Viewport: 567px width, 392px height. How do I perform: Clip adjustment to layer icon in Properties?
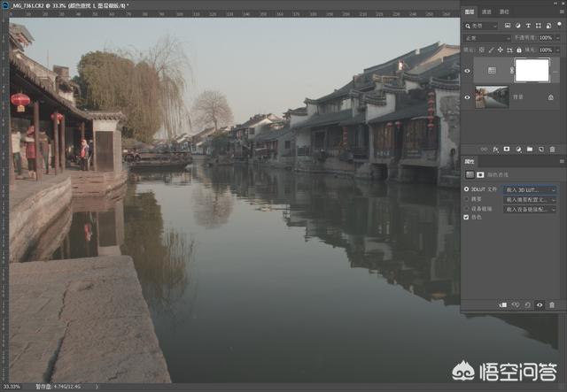[x=503, y=305]
